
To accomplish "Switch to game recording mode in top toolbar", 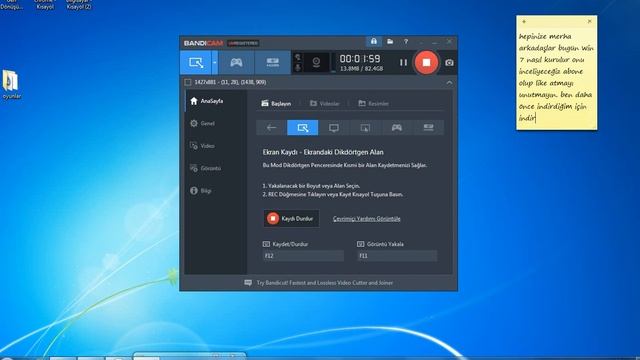I will (236, 62).
